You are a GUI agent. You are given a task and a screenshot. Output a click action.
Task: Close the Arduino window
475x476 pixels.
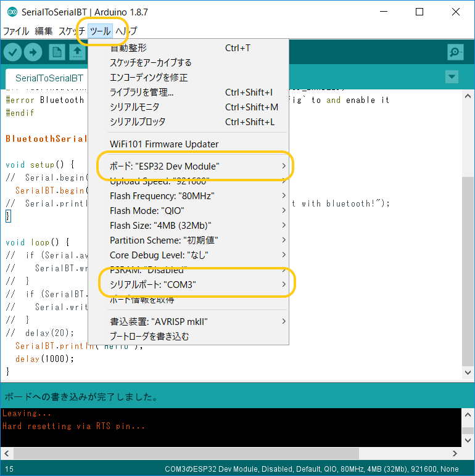[455, 12]
